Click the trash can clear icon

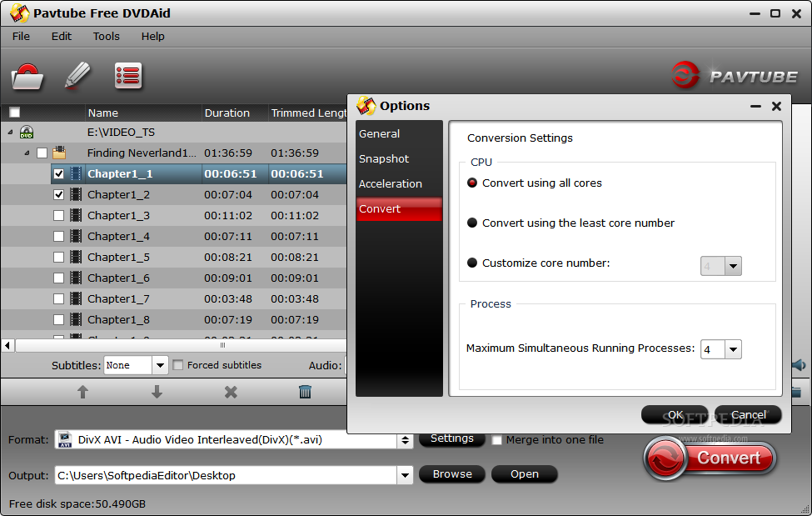[305, 392]
